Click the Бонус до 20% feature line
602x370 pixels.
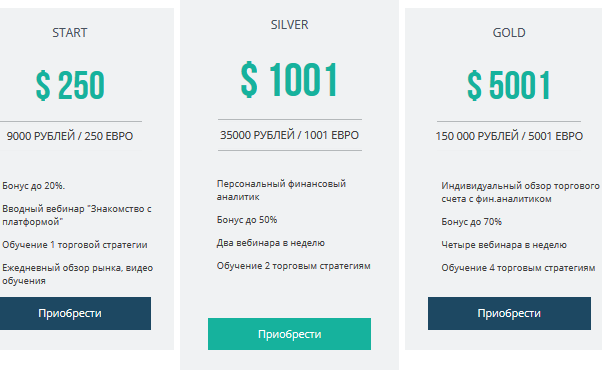34,186
